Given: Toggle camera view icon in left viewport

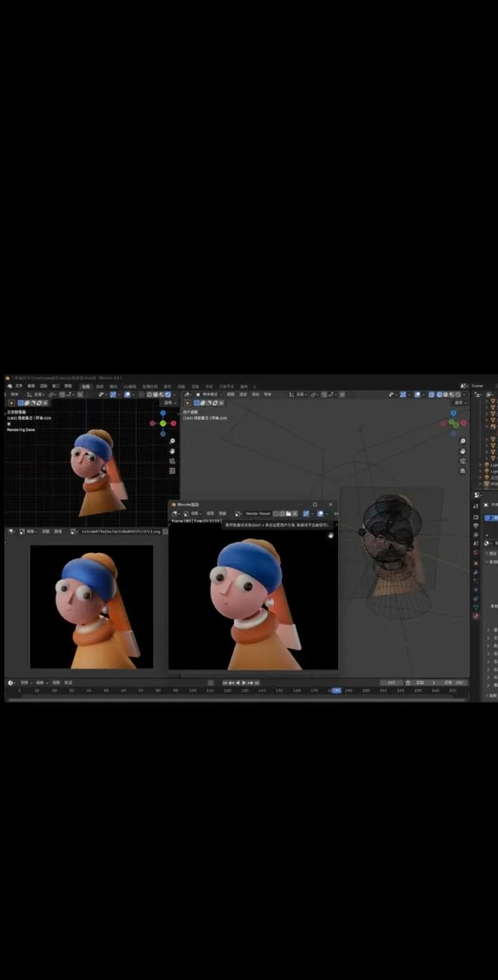Looking at the screenshot, I should point(172,460).
